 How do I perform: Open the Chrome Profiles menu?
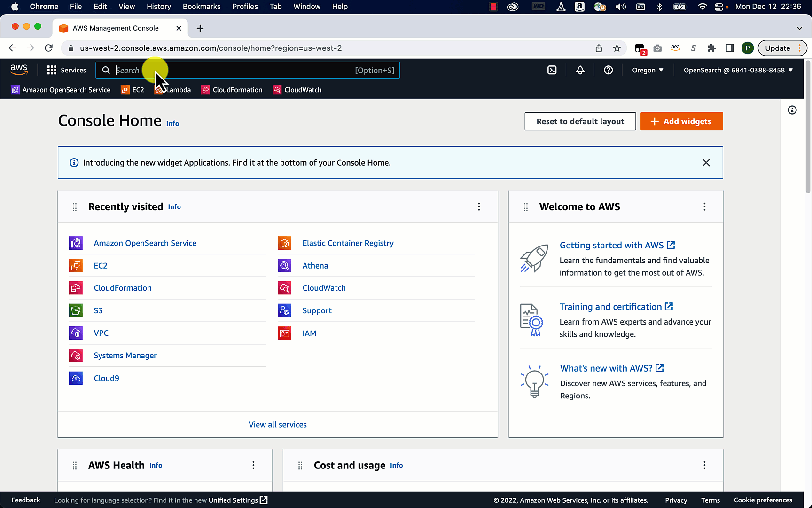point(245,7)
